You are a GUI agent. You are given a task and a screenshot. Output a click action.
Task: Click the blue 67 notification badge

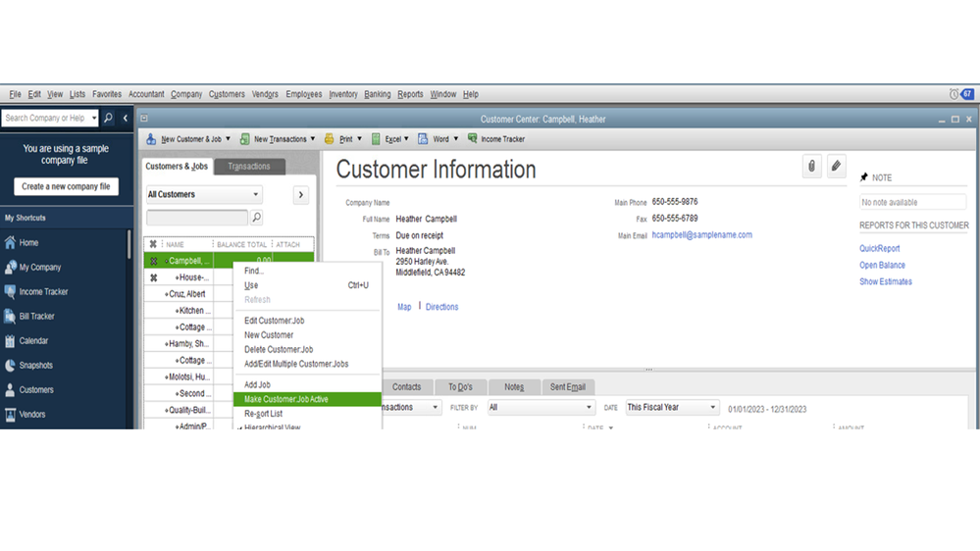967,94
